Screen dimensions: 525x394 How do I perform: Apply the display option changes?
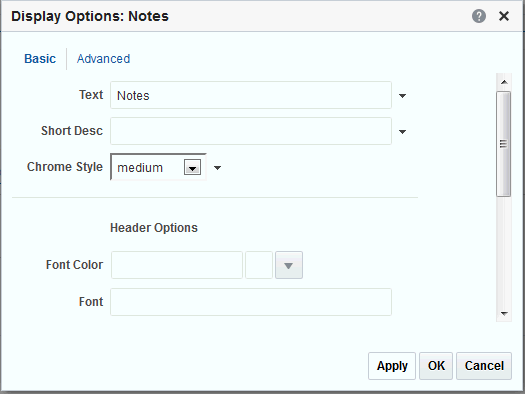click(392, 366)
